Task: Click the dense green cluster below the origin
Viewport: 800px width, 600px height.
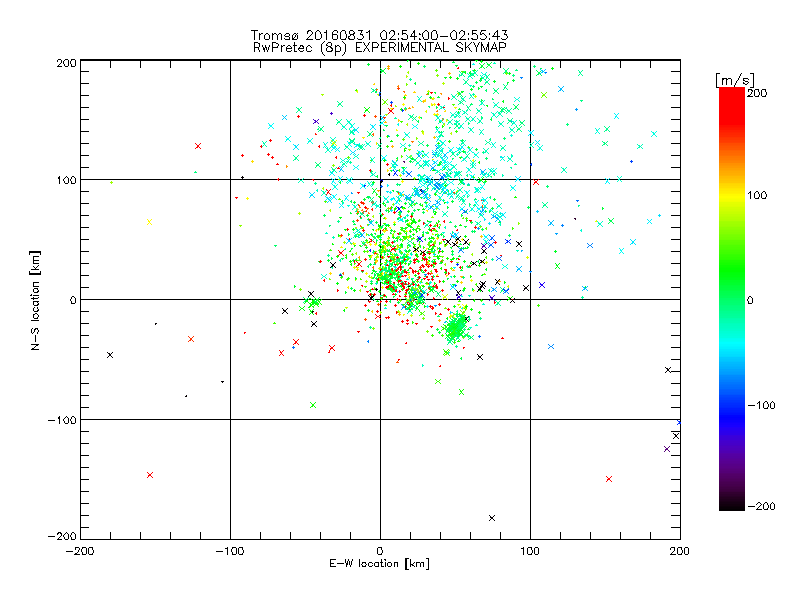Action: pyautogui.click(x=456, y=327)
